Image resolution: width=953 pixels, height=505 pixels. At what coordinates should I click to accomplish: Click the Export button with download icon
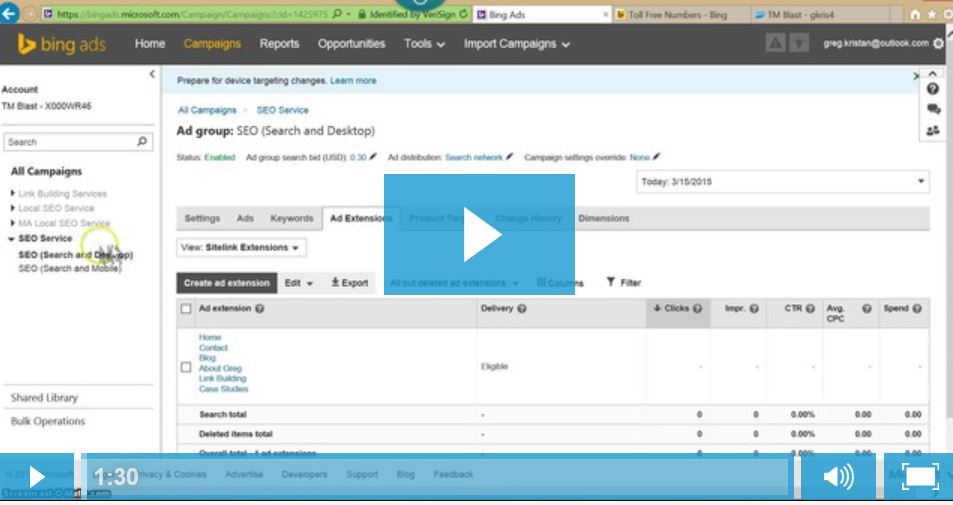tap(349, 283)
